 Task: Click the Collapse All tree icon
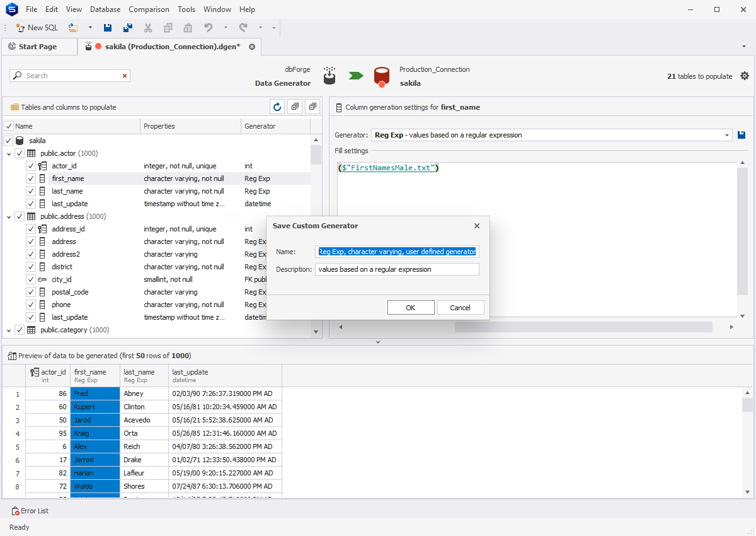312,107
